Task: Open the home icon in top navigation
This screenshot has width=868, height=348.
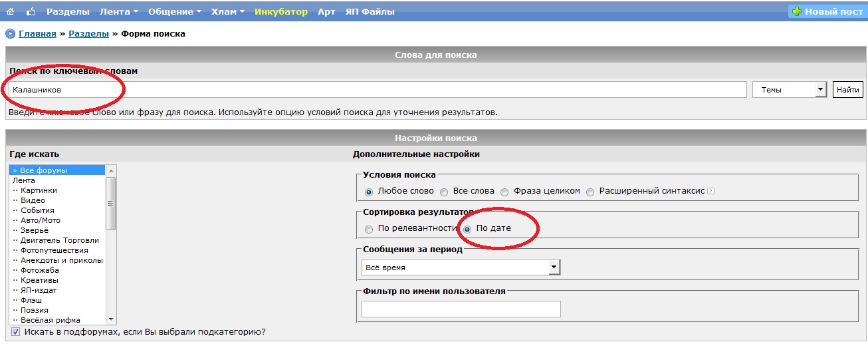Action: click(x=11, y=11)
